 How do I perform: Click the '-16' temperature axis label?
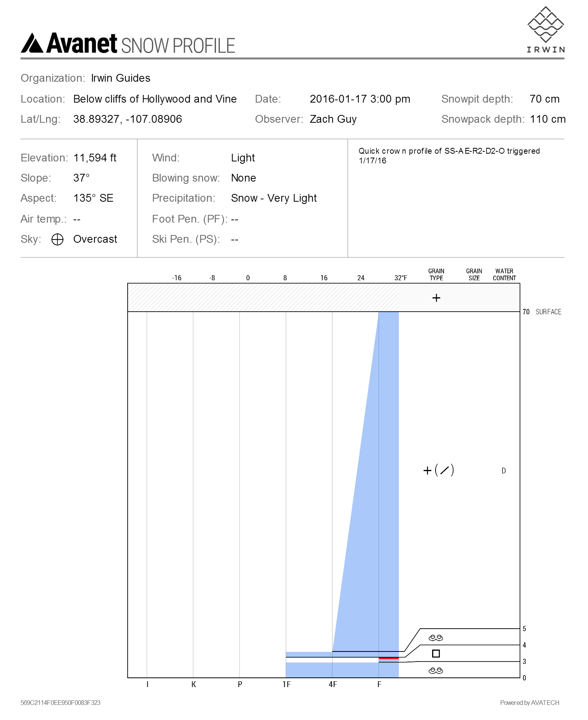177,278
